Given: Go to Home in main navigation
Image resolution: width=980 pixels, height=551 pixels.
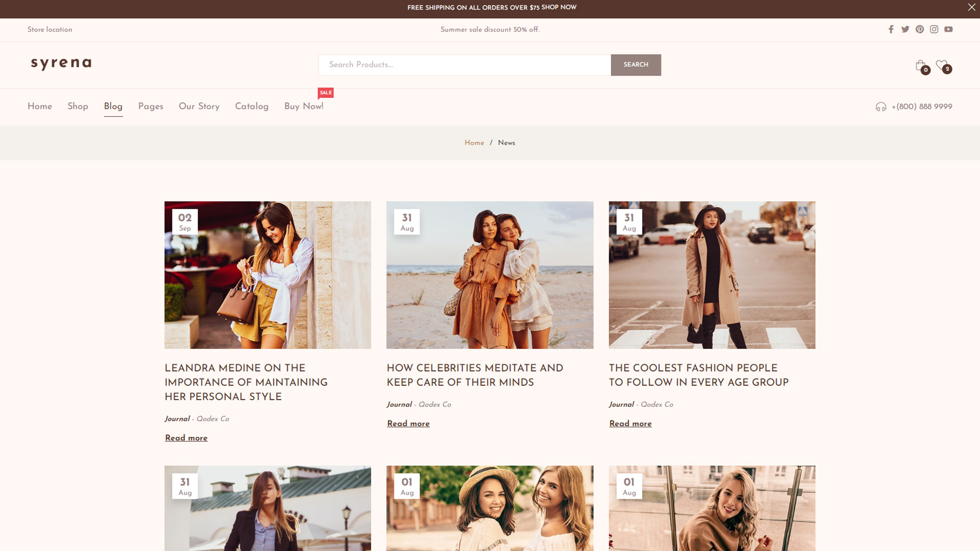Looking at the screenshot, I should pos(40,106).
